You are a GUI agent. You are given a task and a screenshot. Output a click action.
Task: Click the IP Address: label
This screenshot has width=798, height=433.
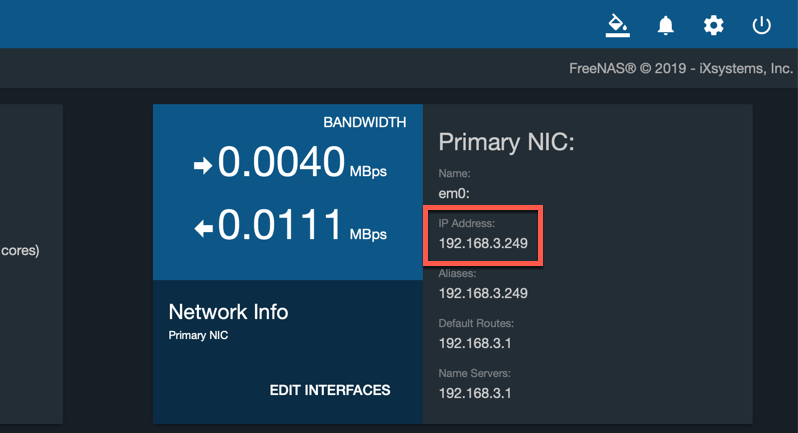coord(467,223)
